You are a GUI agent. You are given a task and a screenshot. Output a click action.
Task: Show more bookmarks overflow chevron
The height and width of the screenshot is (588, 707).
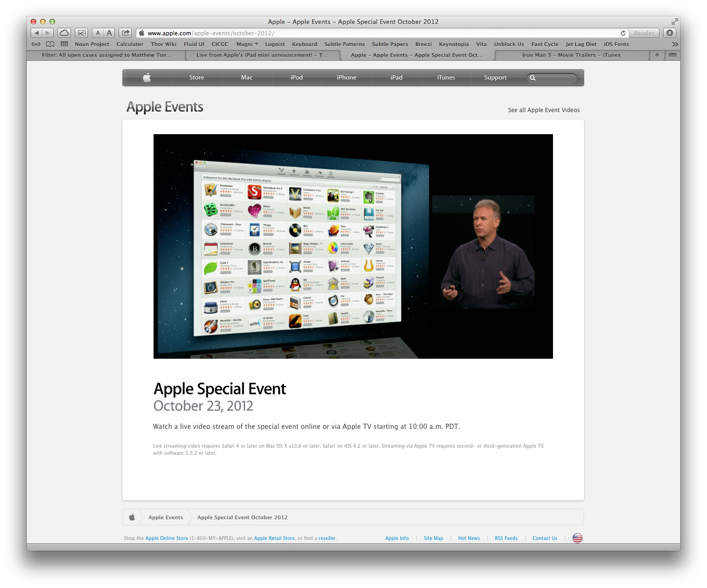(x=675, y=44)
